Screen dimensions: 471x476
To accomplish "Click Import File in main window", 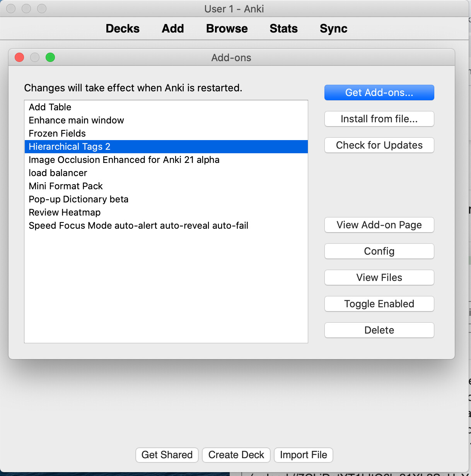I will coord(304,455).
